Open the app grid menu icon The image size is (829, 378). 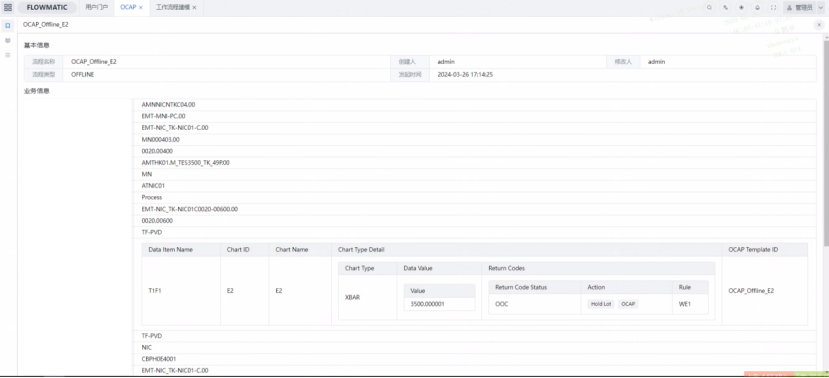point(7,7)
